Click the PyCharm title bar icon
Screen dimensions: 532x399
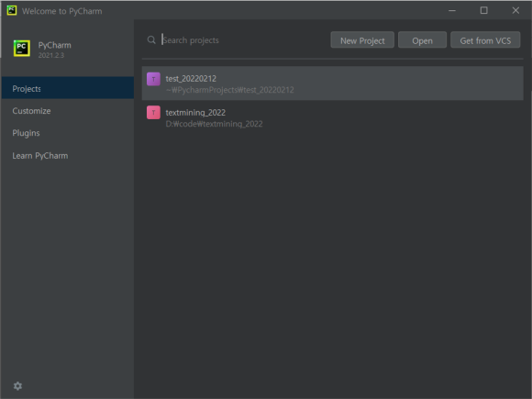tap(12, 10)
